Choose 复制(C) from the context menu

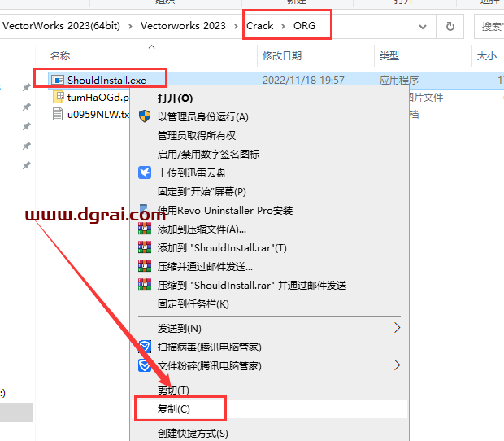point(269,408)
